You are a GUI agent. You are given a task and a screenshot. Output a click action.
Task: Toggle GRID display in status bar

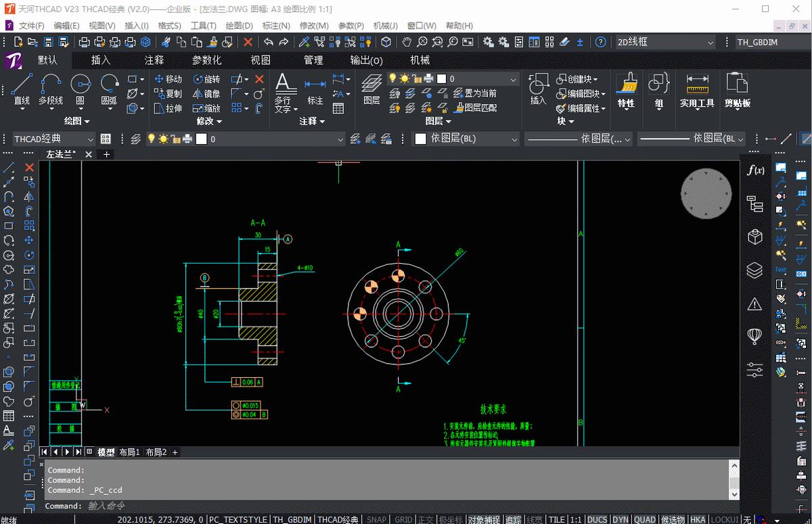(403, 519)
